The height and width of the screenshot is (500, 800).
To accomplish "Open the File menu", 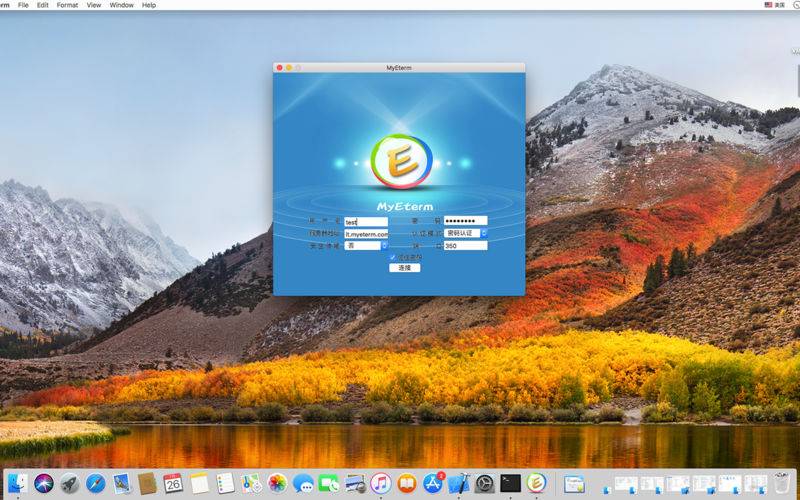I will (23, 5).
